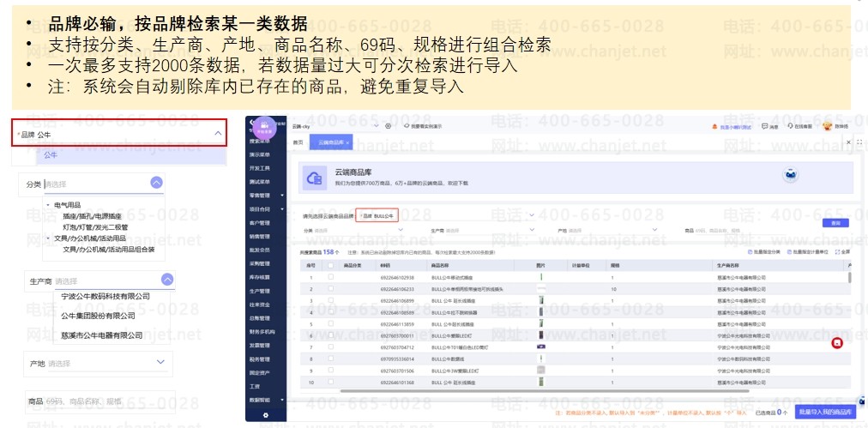Image resolution: width=868 pixels, height=428 pixels.
Task: Open 库存核算 in the left sidebar
Action: (x=260, y=277)
